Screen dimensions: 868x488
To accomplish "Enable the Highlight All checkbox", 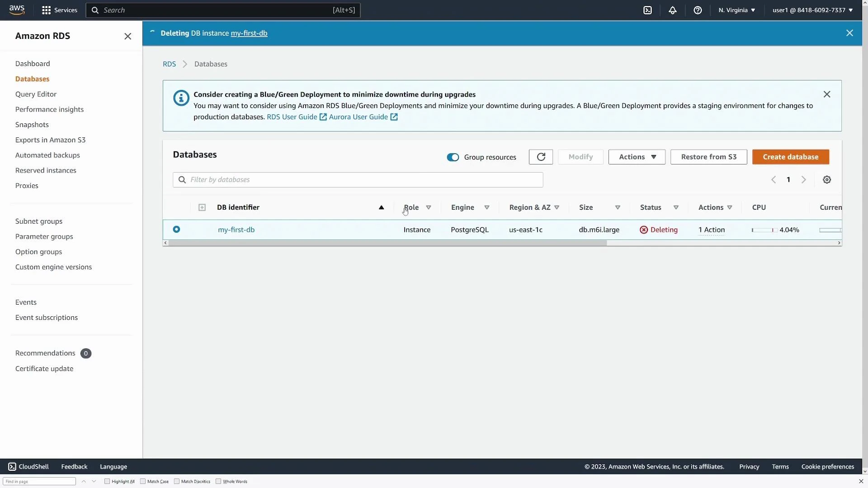I will click(107, 481).
